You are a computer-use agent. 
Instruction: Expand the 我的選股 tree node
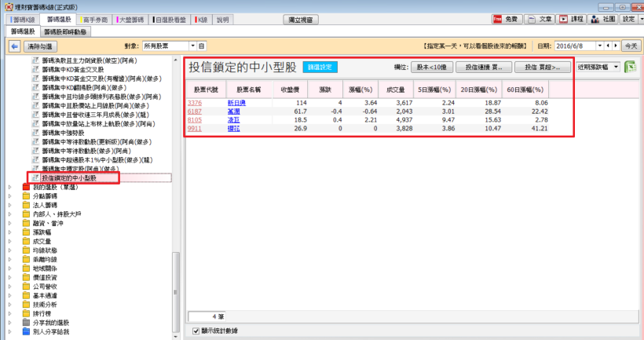[x=10, y=187]
